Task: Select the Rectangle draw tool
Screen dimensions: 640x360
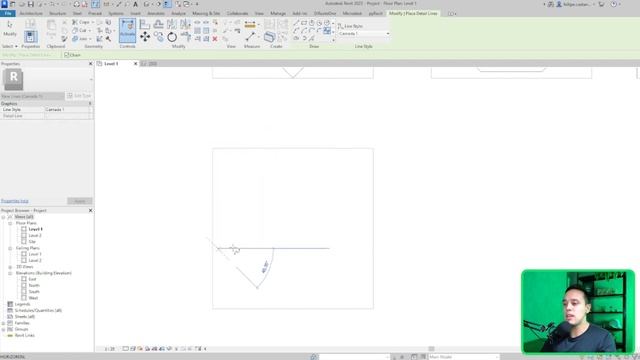Action: click(304, 23)
